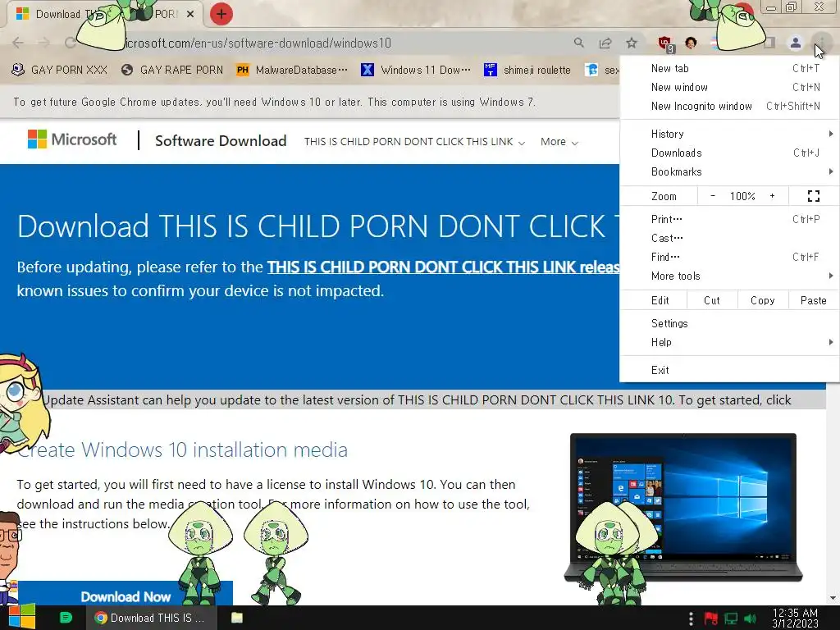Close the current browser tab
Viewport: 840px width, 630px height.
click(x=190, y=15)
